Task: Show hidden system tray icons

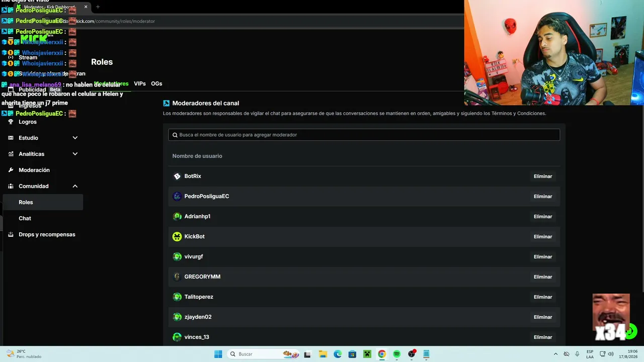Action: tap(555, 354)
